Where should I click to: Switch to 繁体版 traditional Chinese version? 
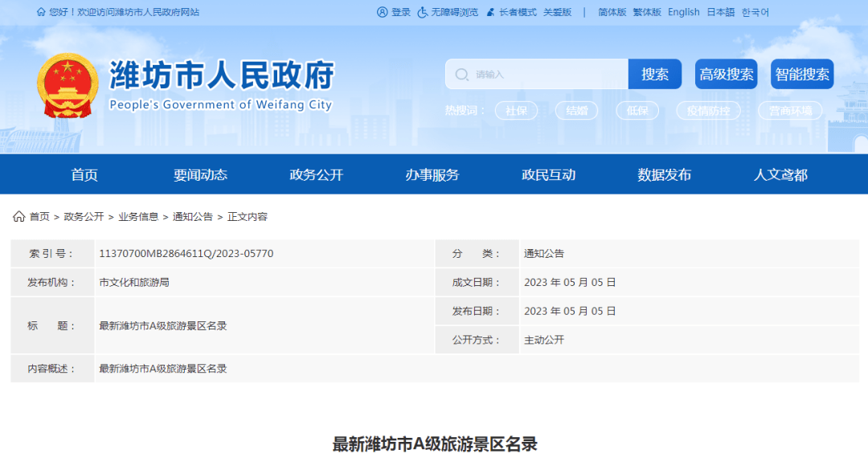click(x=645, y=11)
